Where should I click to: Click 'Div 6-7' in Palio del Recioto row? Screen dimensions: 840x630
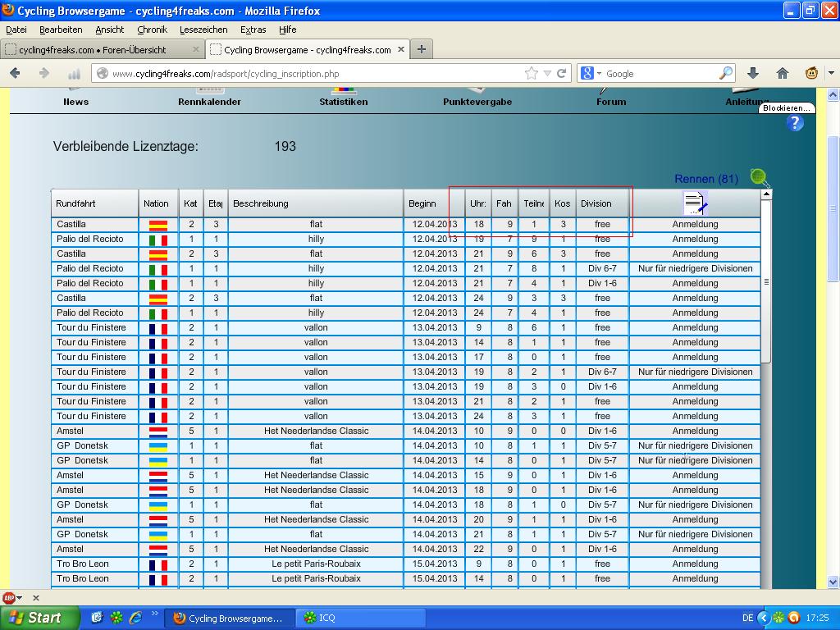pos(602,268)
